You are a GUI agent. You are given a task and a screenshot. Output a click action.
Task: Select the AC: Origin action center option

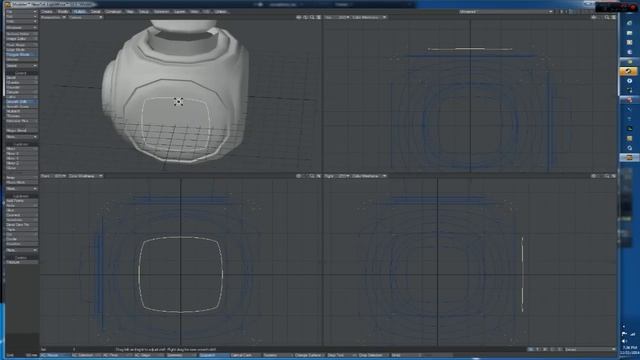pos(149,356)
